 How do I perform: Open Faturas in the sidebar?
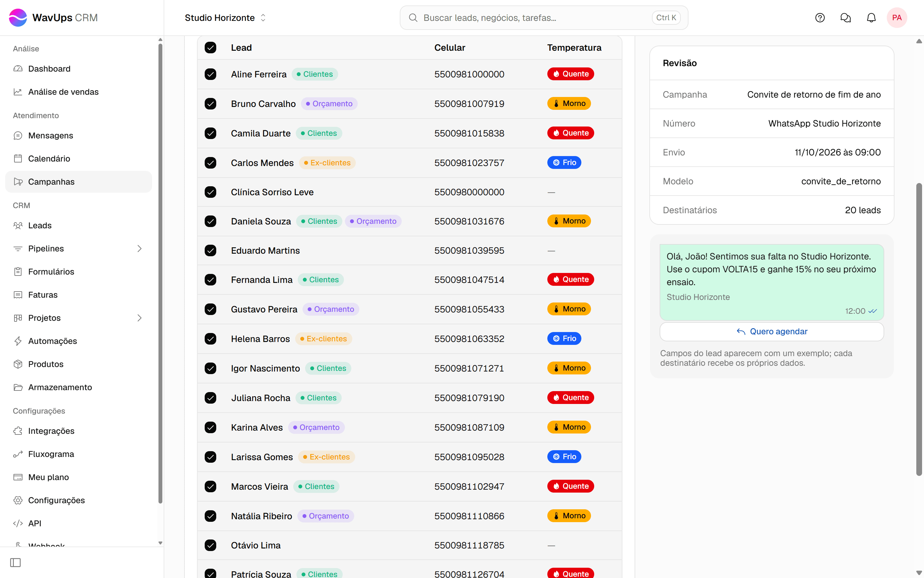[78, 295]
